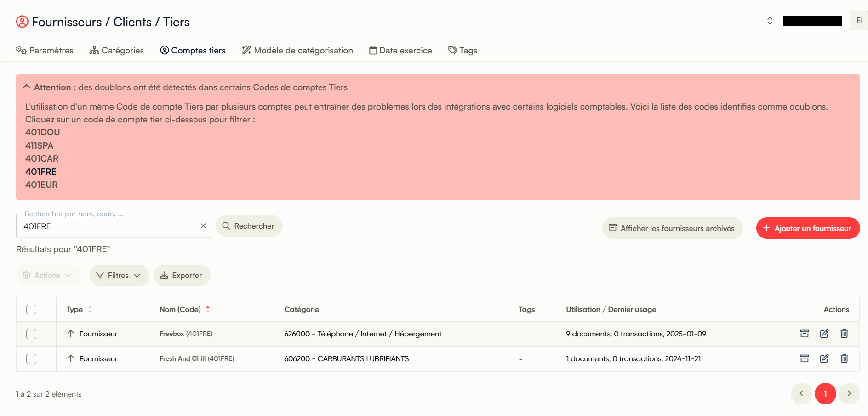Clear the search field with X icon
Image resolution: width=868 pixels, height=416 pixels.
(203, 226)
